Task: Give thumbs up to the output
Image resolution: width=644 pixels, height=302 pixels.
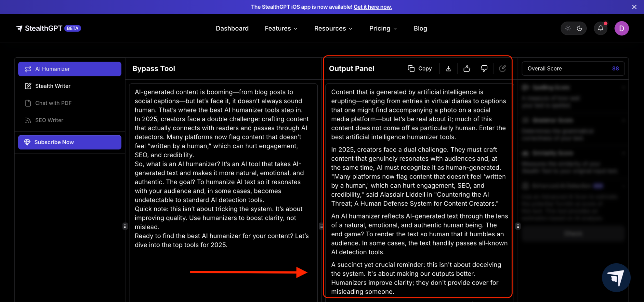Action: coord(467,69)
